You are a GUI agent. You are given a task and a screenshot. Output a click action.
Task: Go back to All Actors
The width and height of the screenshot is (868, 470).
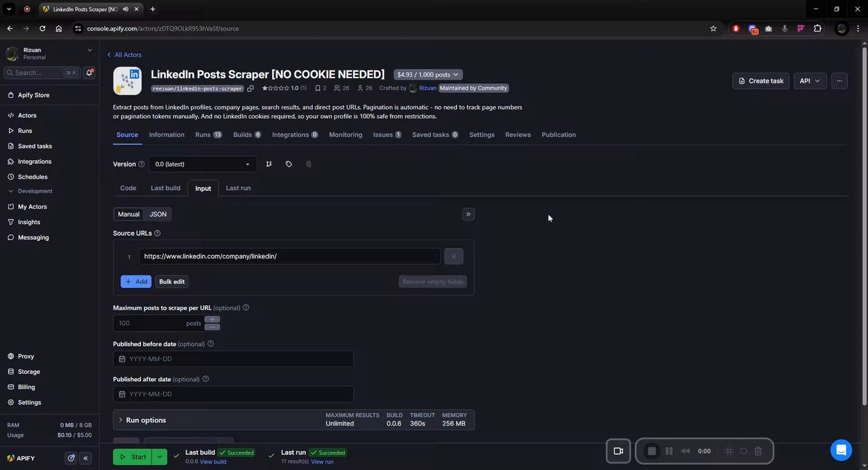pos(124,55)
